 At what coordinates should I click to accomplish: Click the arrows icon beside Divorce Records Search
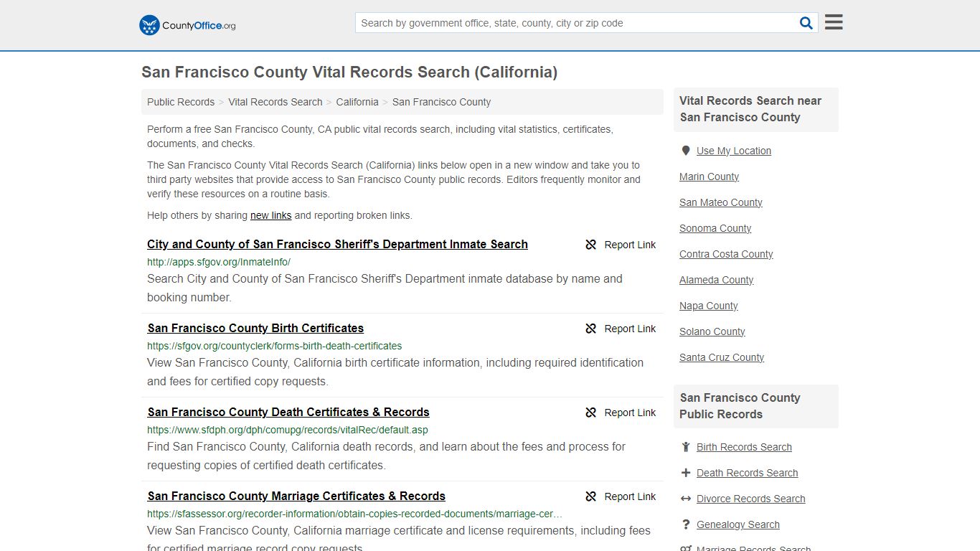click(x=686, y=499)
